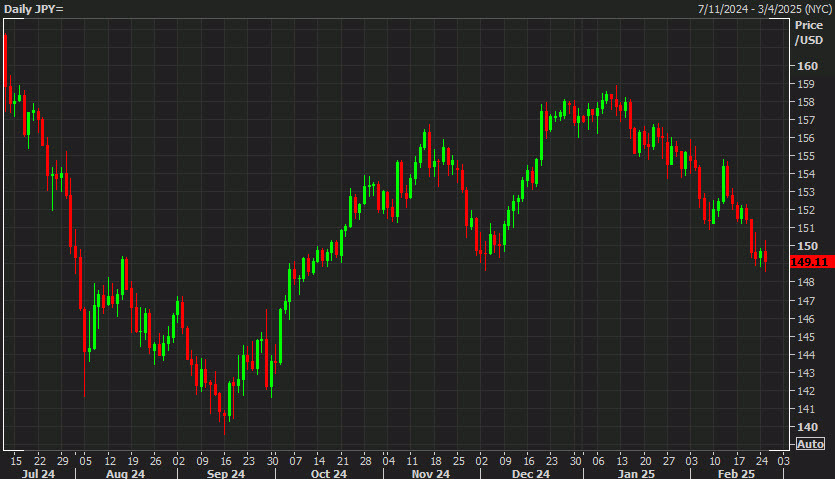Click the Auto scale button
Image resolution: width=835 pixels, height=479 pixels.
point(810,444)
